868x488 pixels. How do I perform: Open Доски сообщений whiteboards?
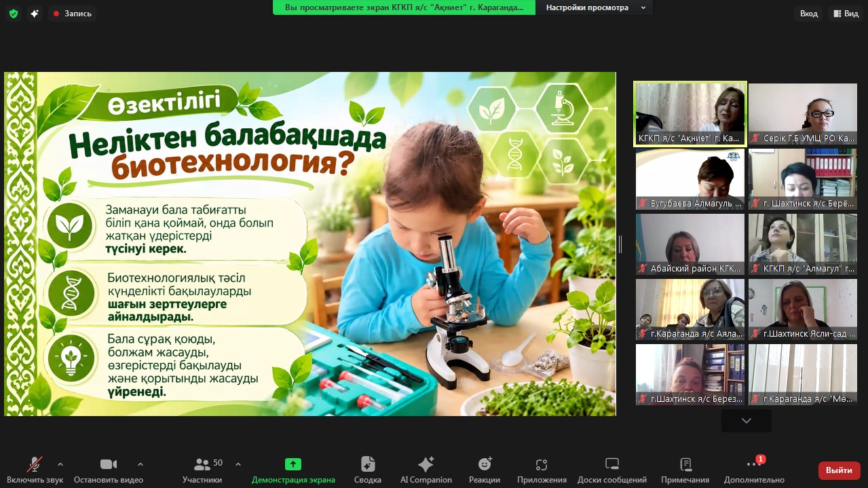coord(612,470)
